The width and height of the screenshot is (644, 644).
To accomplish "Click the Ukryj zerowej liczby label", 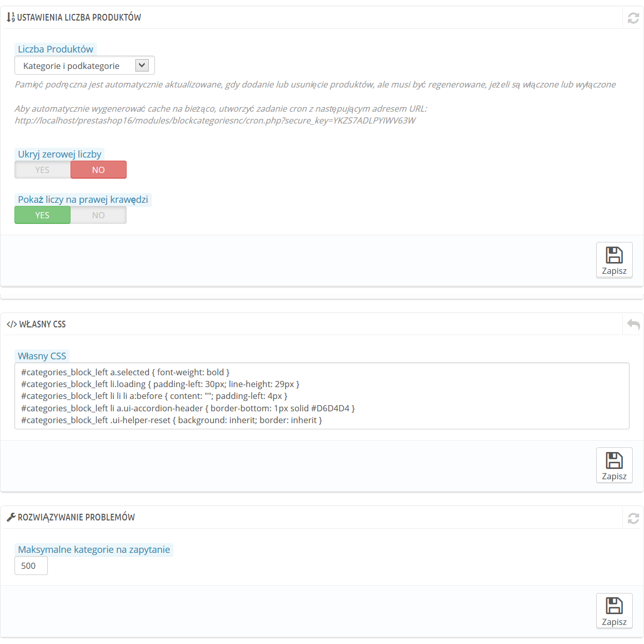I will pos(60,154).
